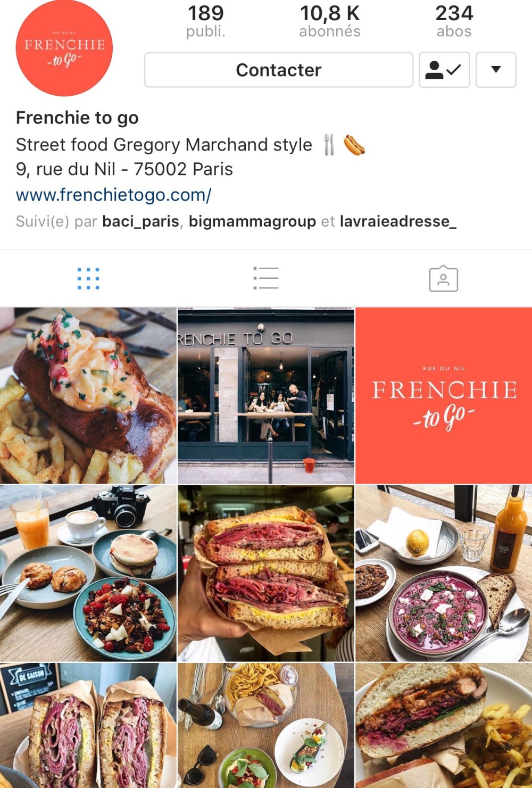Expand suggested accounts with the dropdown arrow
The width and height of the screenshot is (532, 788).
tap(496, 70)
